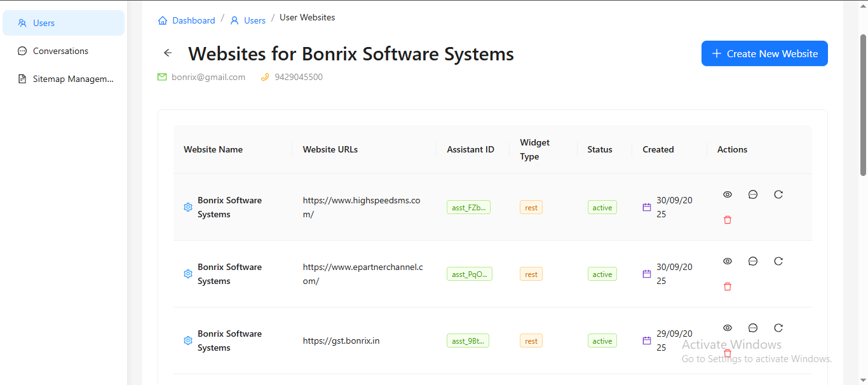View details of the highspeedsms.com website
This screenshot has width=868, height=385.
point(727,194)
